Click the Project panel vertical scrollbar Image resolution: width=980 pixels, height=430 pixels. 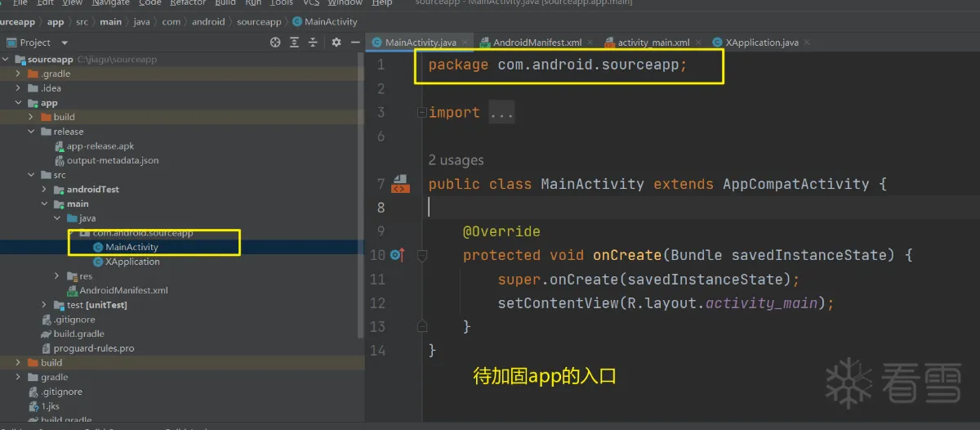[x=361, y=196]
